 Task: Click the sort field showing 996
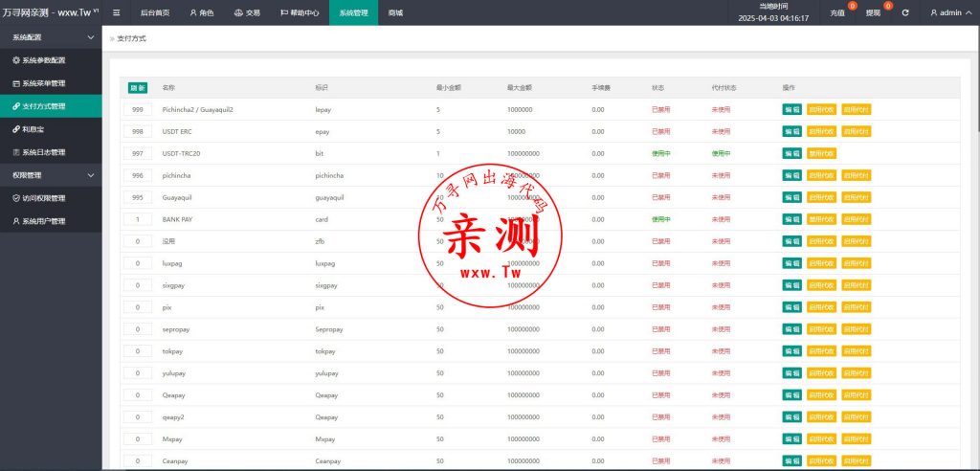click(x=138, y=176)
